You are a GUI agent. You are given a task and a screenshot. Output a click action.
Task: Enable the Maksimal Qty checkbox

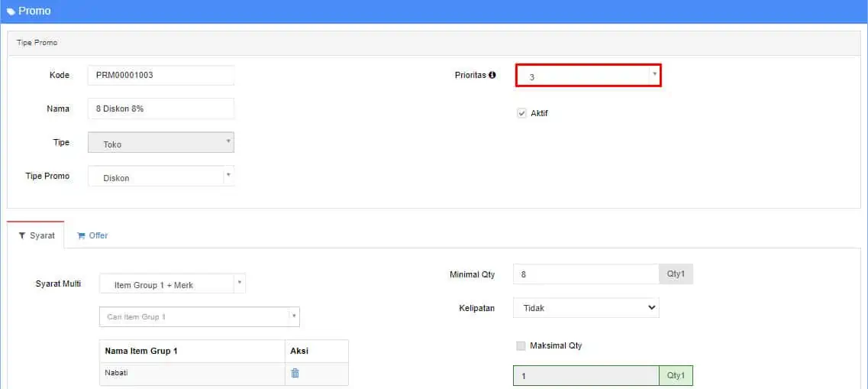pos(521,345)
